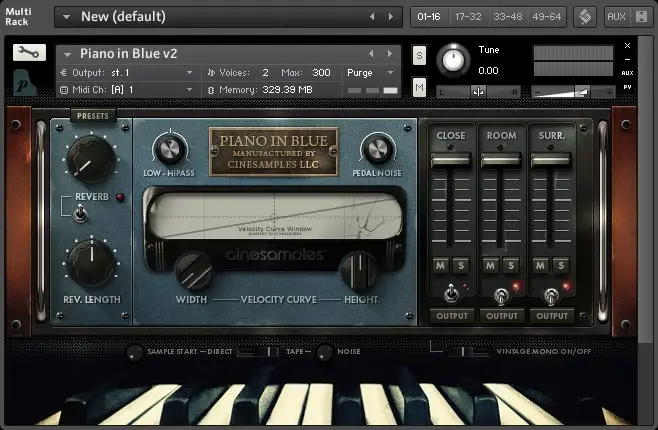Click the Pedal Noise knob
The image size is (658, 430).
point(377,149)
